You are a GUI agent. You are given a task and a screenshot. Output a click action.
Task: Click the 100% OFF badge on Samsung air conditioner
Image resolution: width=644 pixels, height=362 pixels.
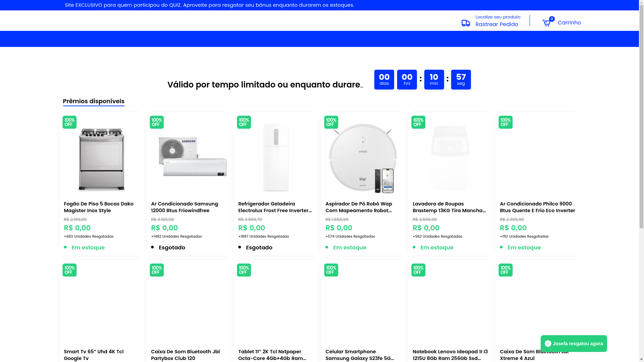pos(157,122)
